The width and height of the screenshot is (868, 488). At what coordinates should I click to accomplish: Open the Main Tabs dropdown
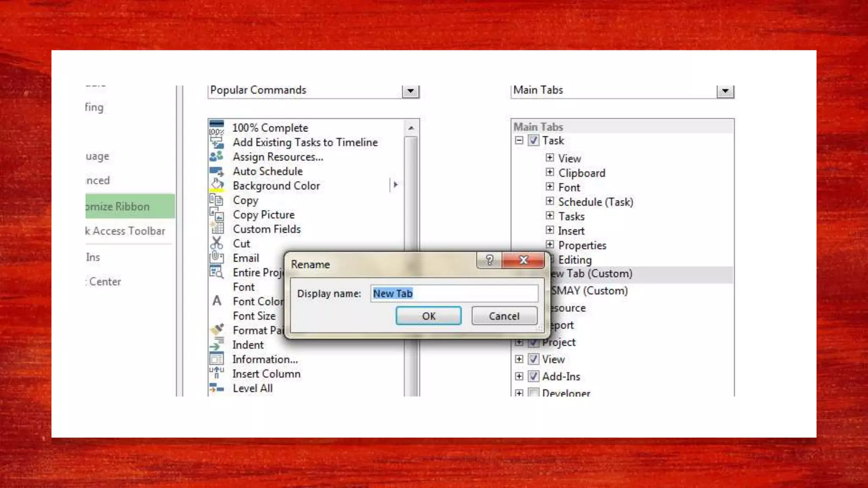[725, 91]
